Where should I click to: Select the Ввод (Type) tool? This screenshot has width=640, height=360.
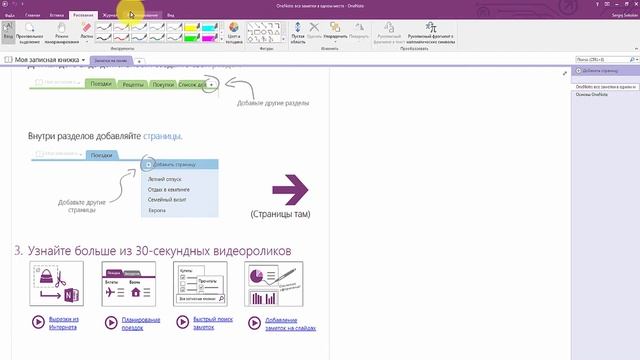pos(8,32)
